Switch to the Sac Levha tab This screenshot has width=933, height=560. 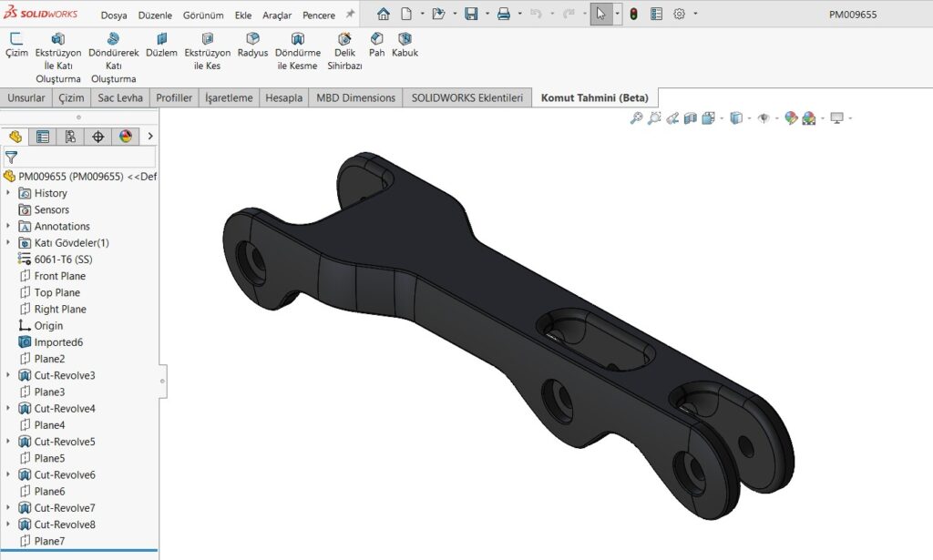tap(120, 97)
